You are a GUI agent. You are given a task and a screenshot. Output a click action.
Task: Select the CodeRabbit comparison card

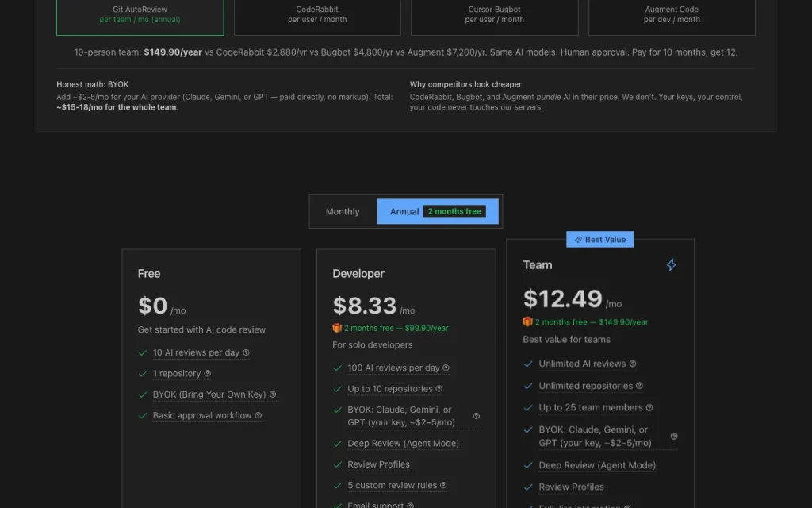(317, 17)
